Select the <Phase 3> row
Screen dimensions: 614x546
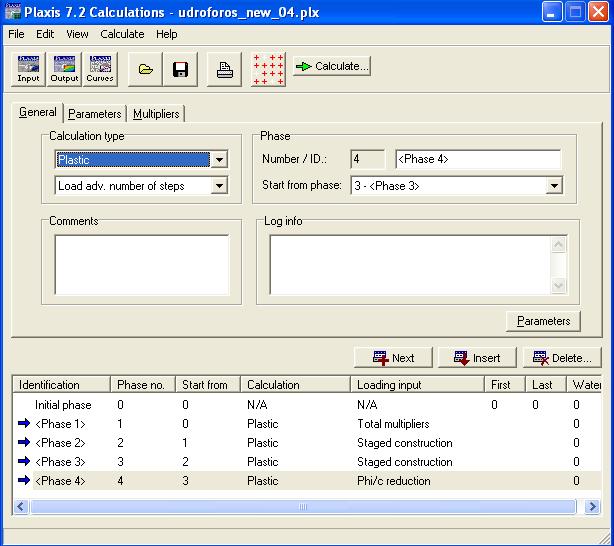(307, 462)
